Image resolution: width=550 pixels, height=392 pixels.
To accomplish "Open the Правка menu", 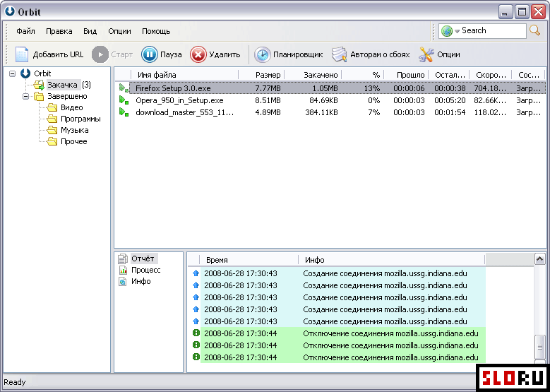I will click(x=59, y=31).
